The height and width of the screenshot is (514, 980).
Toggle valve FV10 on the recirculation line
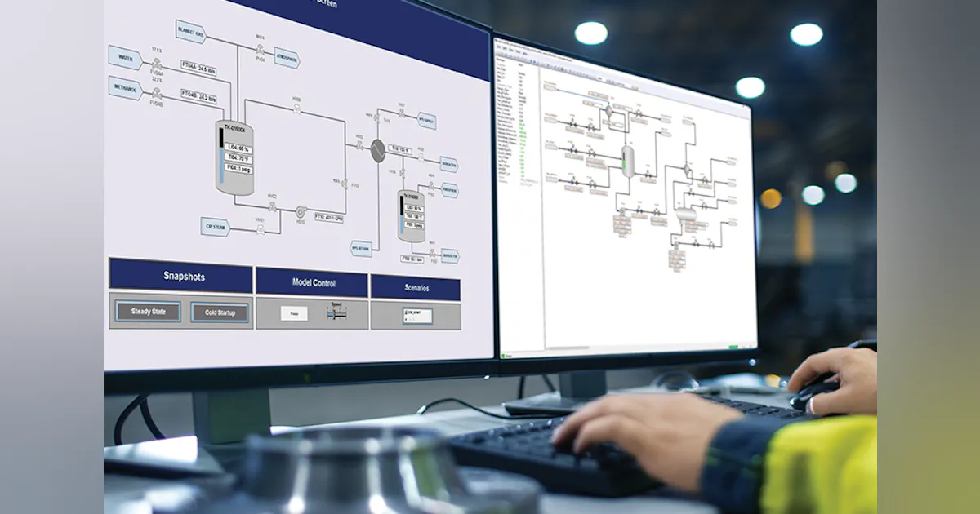pyautogui.click(x=345, y=184)
